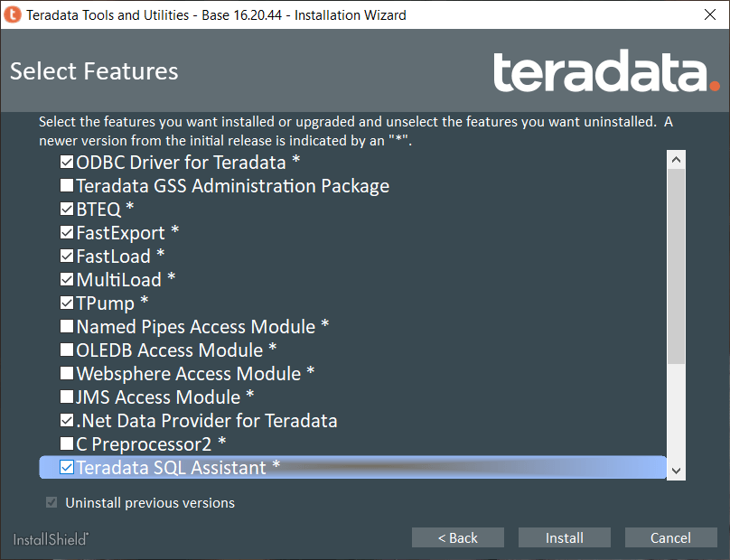Toggle Uninstall previous versions
The width and height of the screenshot is (730, 560).
(51, 502)
